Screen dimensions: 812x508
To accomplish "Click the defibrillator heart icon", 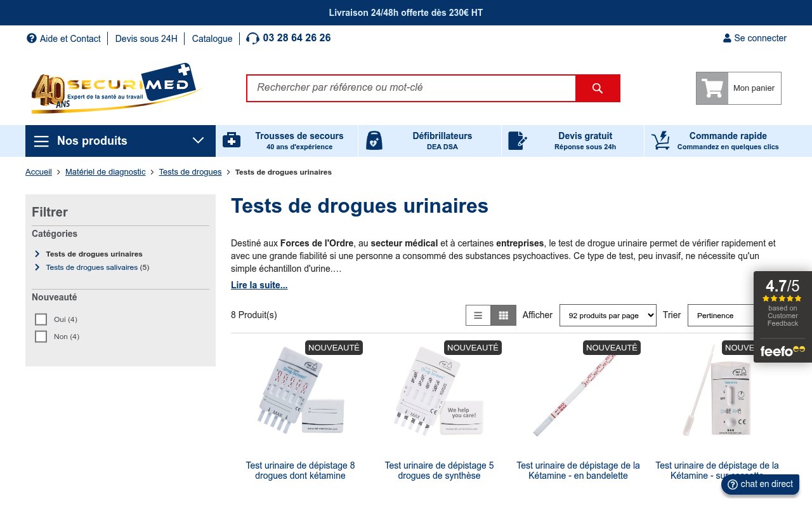I will [x=374, y=140].
